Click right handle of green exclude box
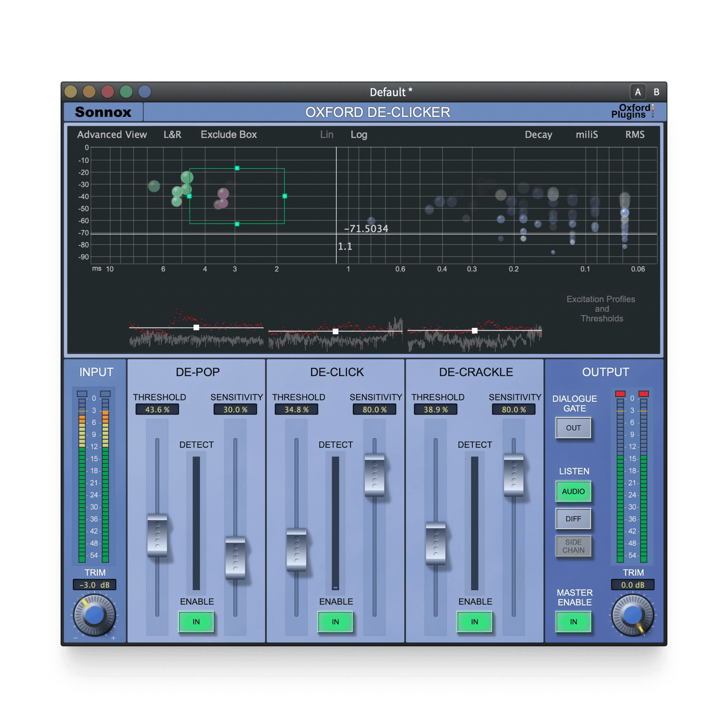Screen dimensions: 728x728 coord(285,196)
